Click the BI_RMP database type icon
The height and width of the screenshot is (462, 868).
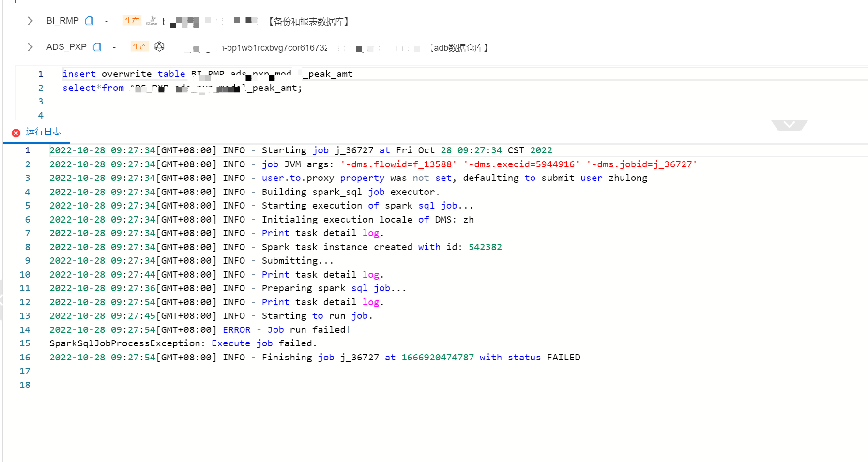(x=152, y=21)
